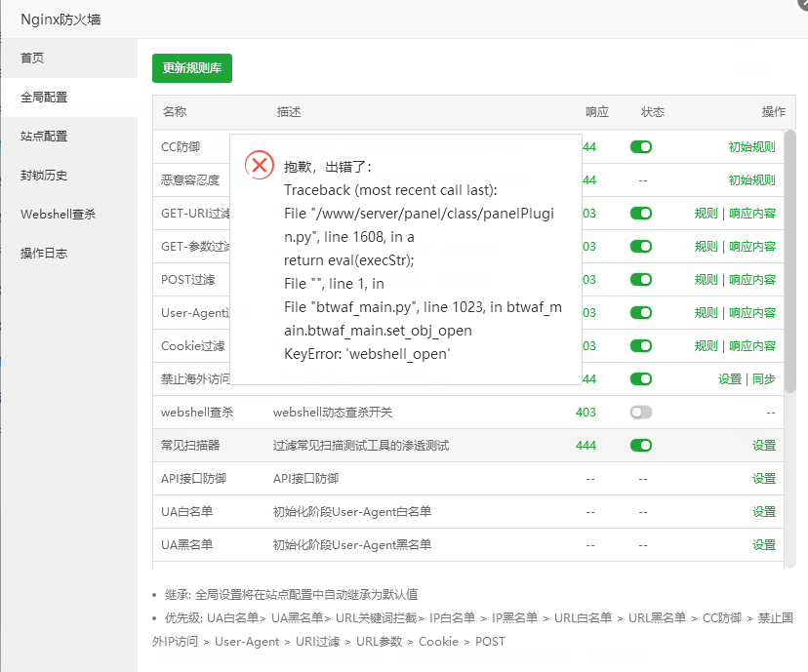Screen dimensions: 808x672
Task: Open 规则 link in GET-参数过滤 row
Action: pyautogui.click(x=706, y=246)
